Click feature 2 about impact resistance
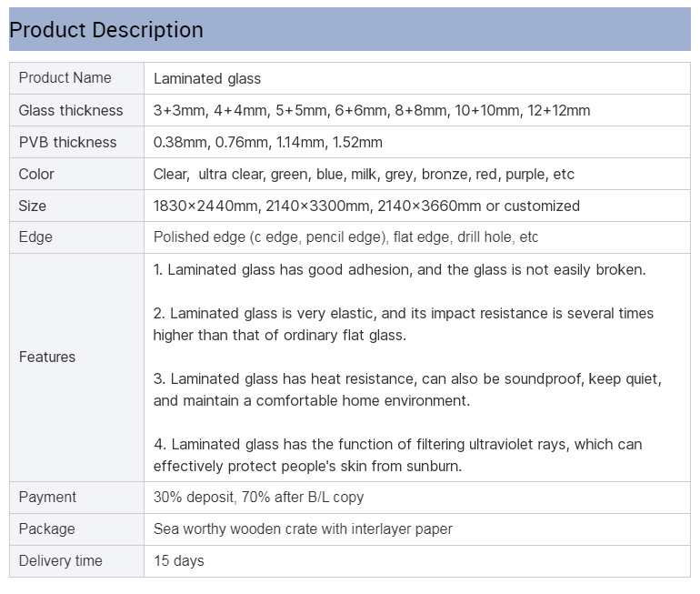700x594 pixels. pos(403,324)
